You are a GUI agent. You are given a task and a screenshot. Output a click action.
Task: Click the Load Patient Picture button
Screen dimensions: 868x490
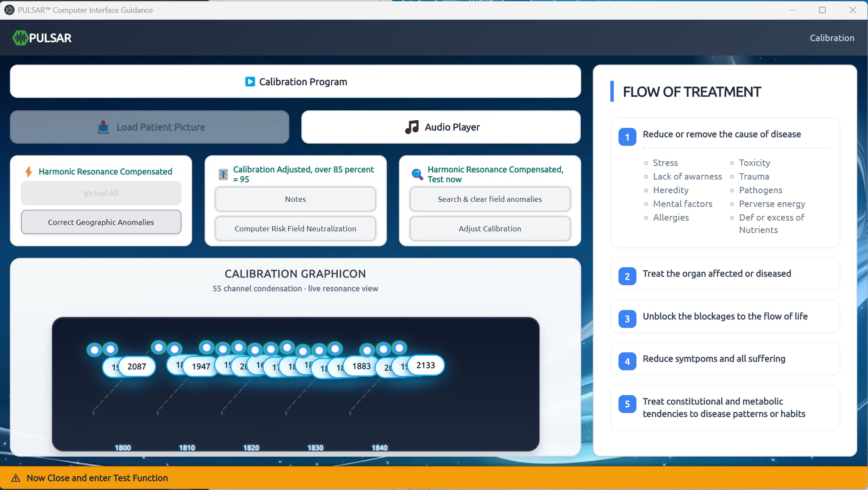click(x=149, y=127)
